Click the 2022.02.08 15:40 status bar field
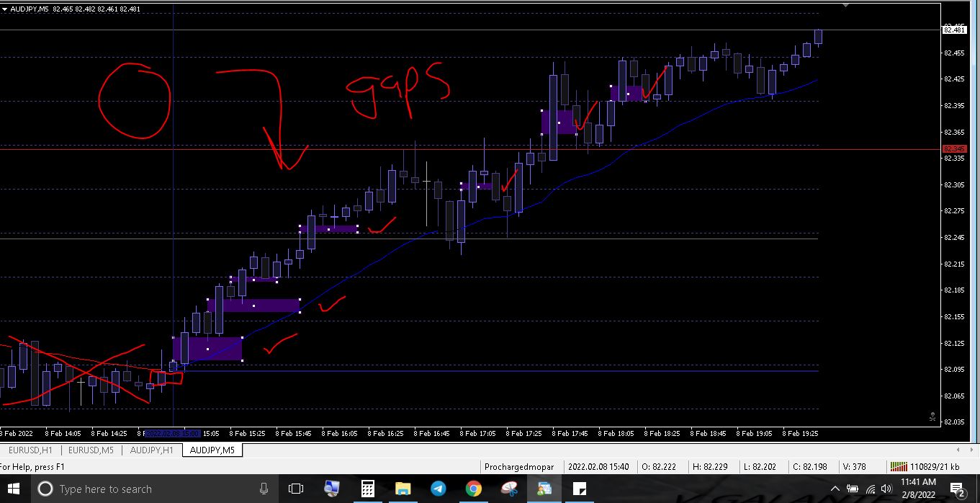This screenshot has width=980, height=503. (597, 467)
